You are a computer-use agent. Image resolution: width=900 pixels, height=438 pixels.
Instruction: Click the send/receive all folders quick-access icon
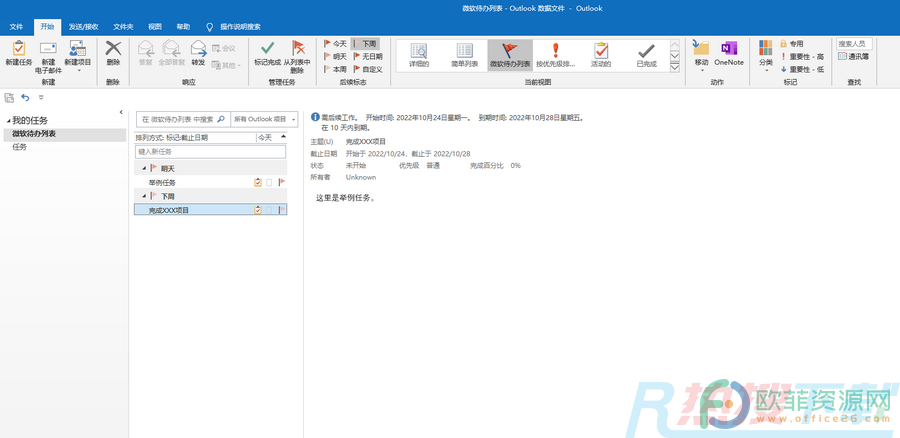(9, 98)
